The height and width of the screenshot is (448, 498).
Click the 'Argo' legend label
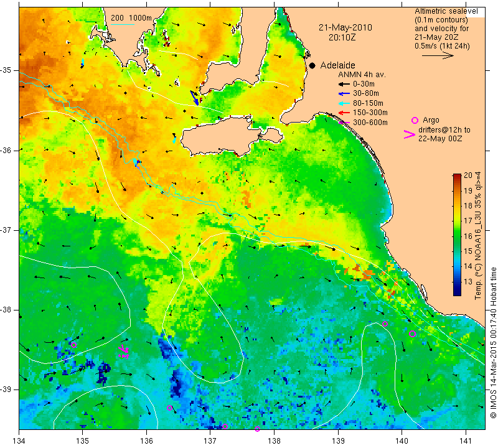[x=431, y=120]
